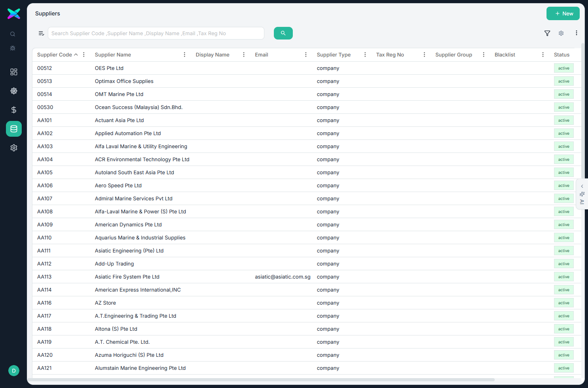This screenshot has height=388, width=588.
Task: Select Ocean Success (Malaysia) Sdn.Bhd.
Action: (139, 107)
